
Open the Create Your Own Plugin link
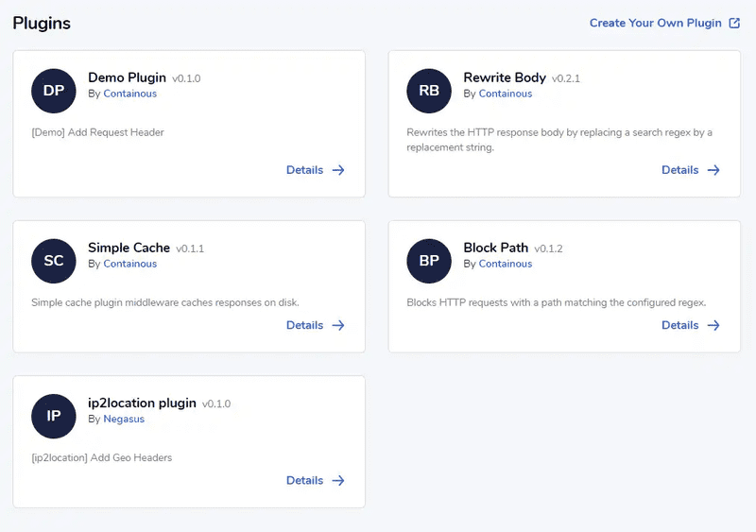click(x=655, y=23)
